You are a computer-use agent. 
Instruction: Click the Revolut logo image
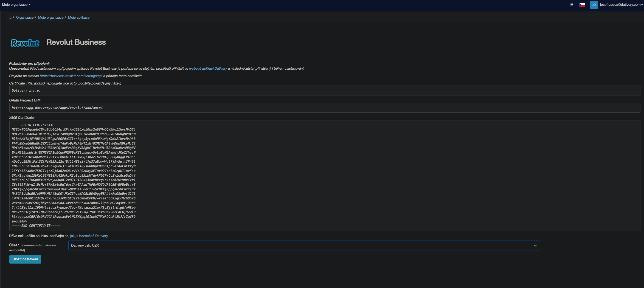click(25, 43)
